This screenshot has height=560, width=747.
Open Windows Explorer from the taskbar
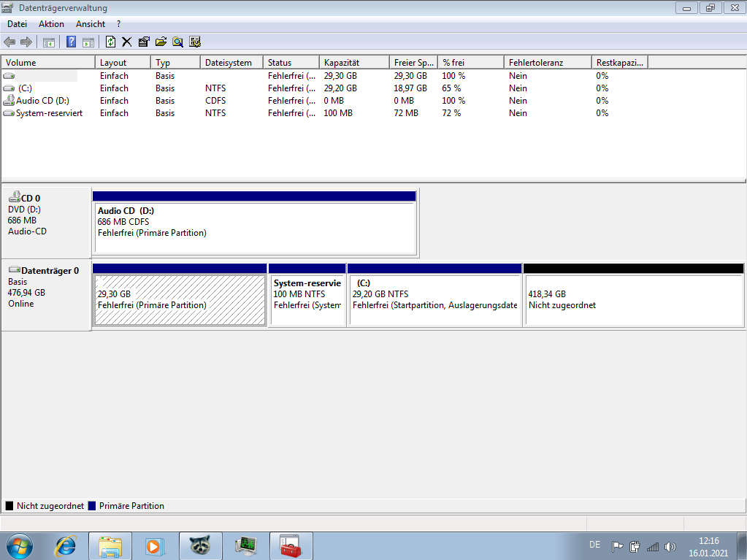pos(110,546)
